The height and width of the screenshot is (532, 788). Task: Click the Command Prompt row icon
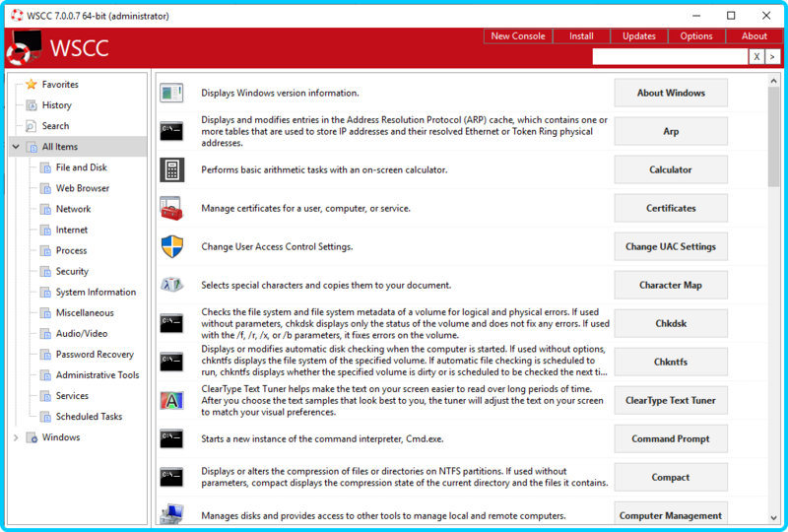tap(171, 439)
